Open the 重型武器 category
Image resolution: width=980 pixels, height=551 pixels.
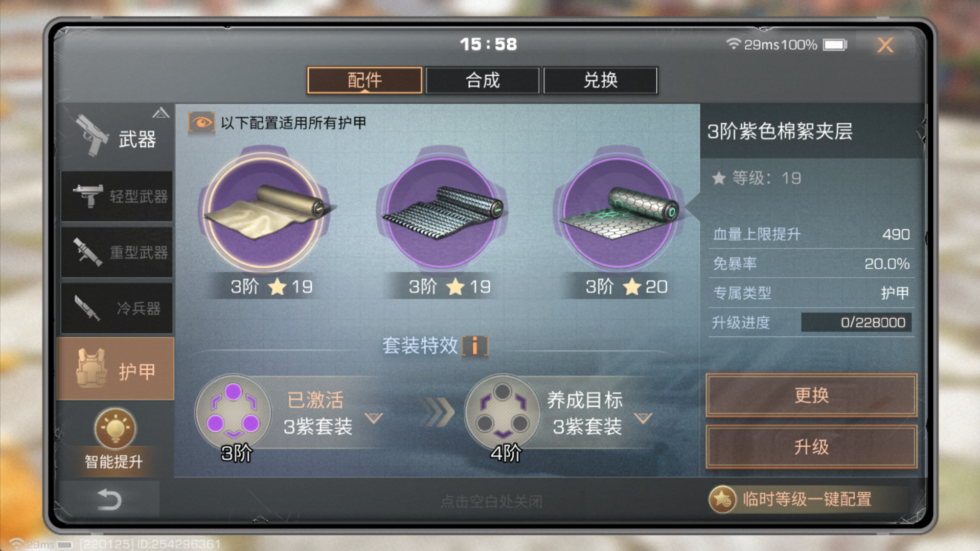pos(117,252)
